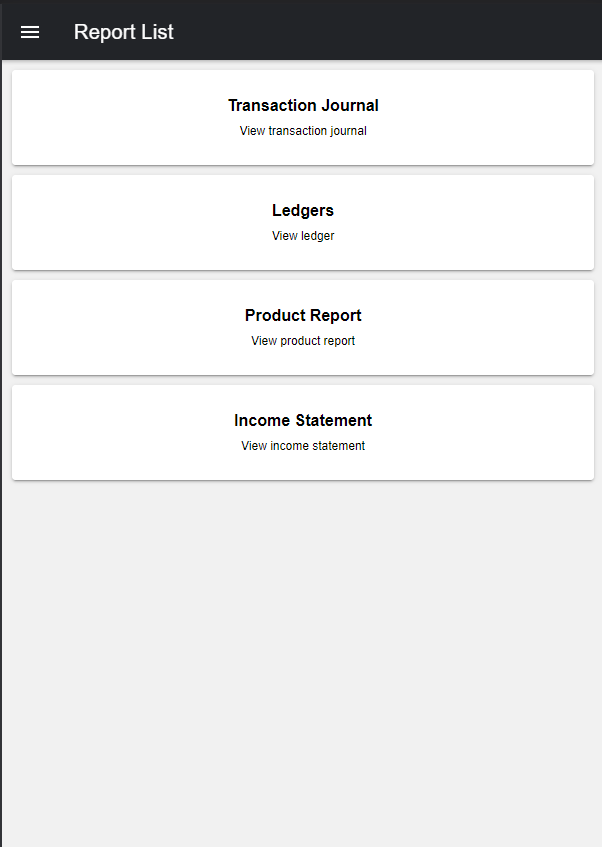Select the "View product report" subtitle

303,341
